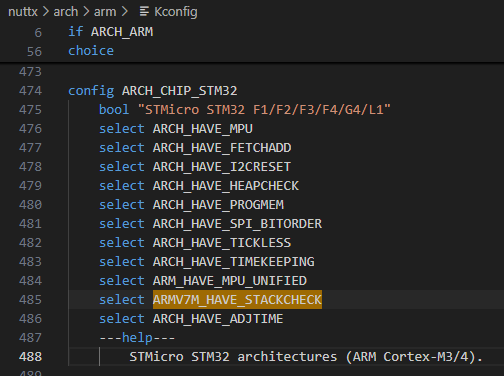
Task: Click ARCH_HAVE_I2CRESET symbol
Action: (x=222, y=167)
